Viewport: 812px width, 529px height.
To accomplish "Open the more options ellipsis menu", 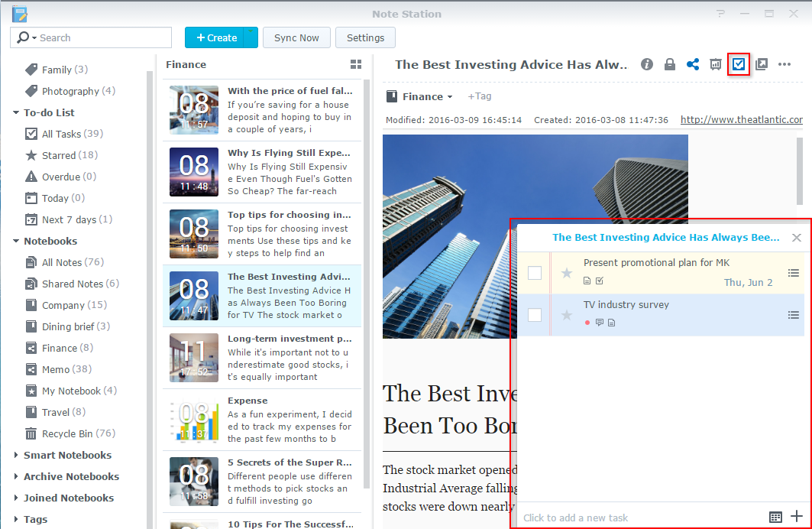I will pyautogui.click(x=785, y=64).
